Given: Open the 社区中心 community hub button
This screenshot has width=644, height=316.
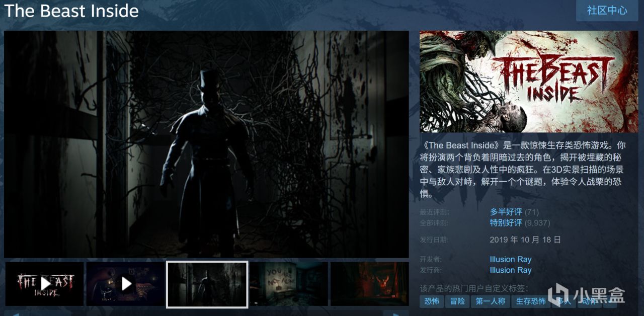Looking at the screenshot, I should point(607,11).
